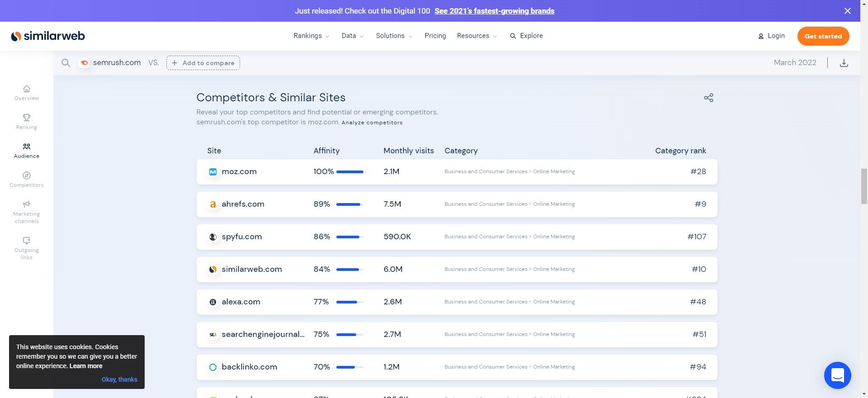This screenshot has width=868, height=398.
Task: Open the similarweb.com site link in table
Action: tap(252, 270)
